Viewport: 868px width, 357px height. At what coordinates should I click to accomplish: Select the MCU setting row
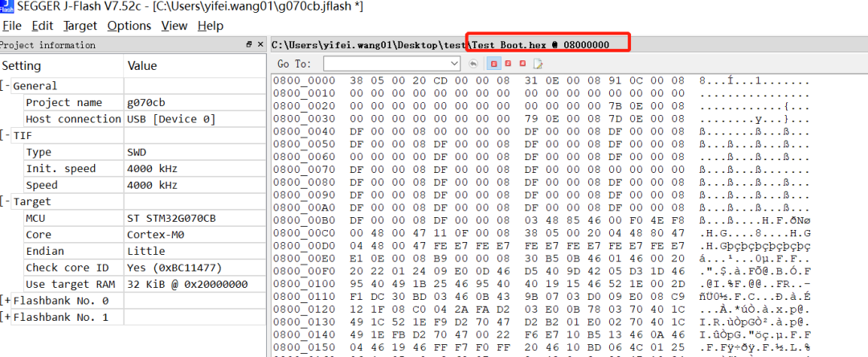133,218
